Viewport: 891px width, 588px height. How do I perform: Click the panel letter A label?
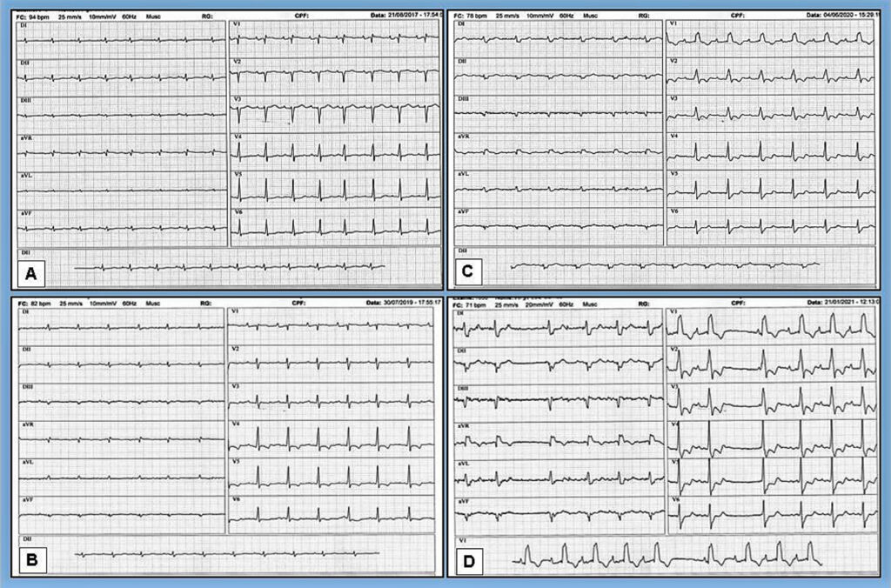click(30, 274)
